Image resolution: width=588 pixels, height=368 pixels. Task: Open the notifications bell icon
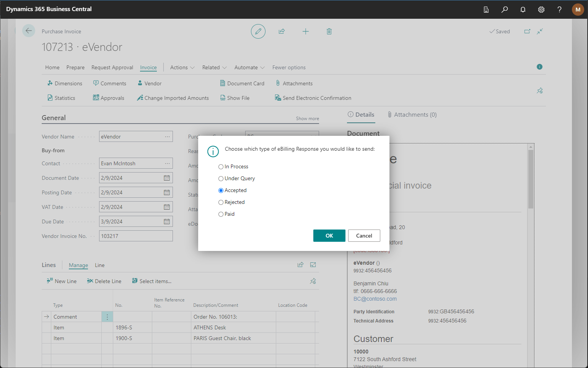523,10
